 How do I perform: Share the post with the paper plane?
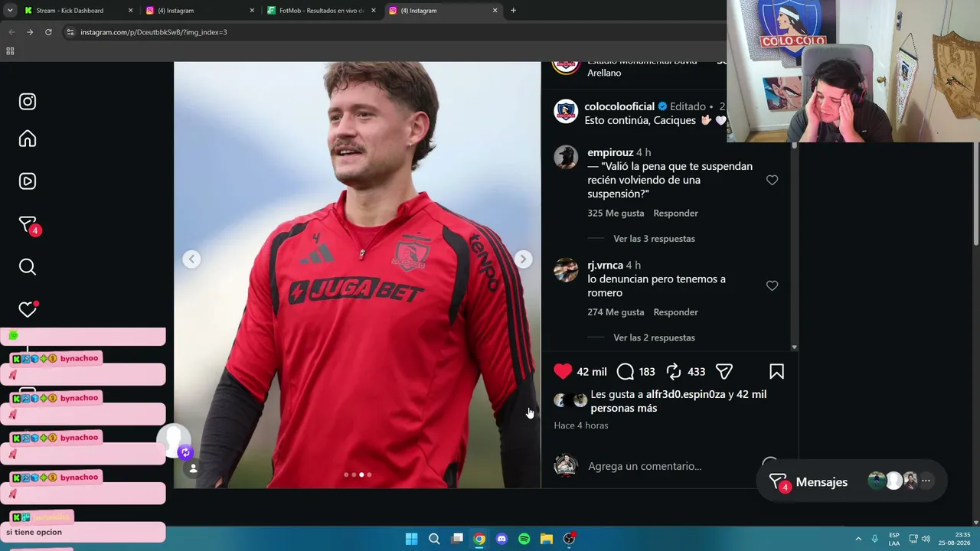(724, 372)
